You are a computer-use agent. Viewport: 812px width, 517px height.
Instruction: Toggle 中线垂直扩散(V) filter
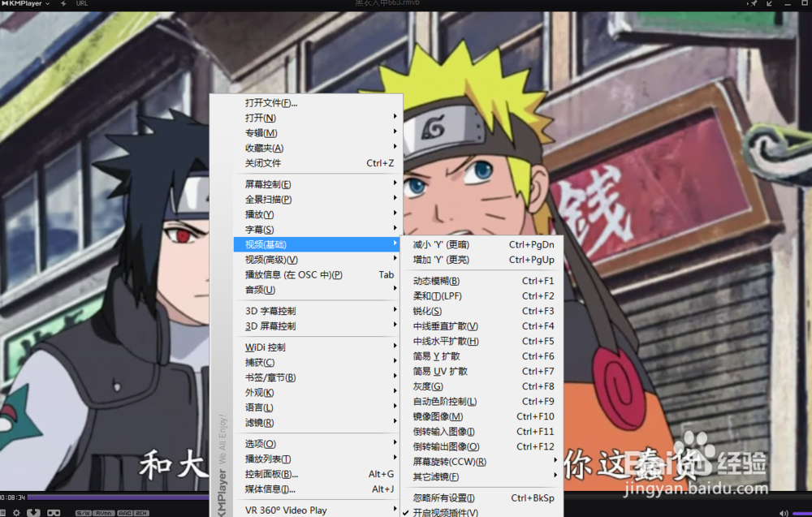click(482, 326)
